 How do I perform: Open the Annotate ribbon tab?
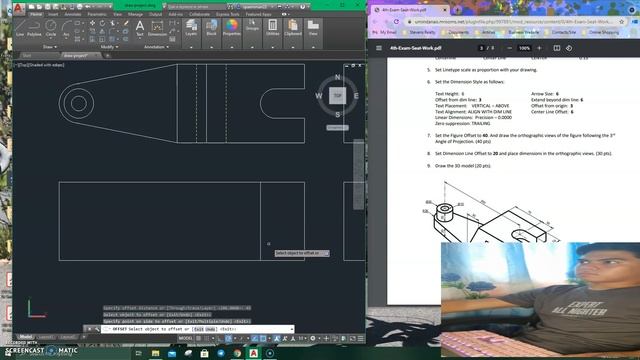pyautogui.click(x=73, y=14)
